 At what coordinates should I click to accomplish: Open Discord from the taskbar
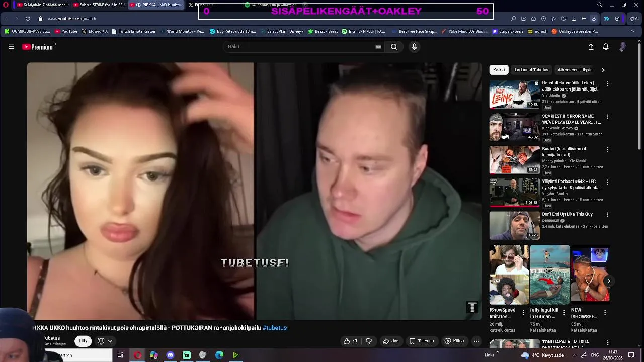(x=170, y=355)
